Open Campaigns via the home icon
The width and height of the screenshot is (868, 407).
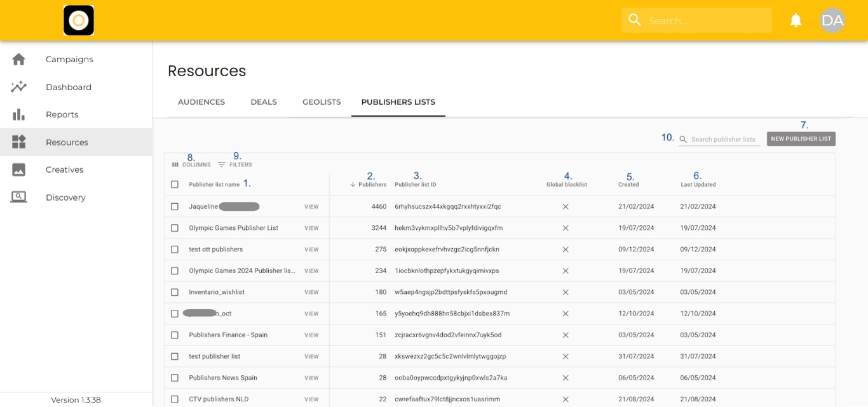click(19, 59)
